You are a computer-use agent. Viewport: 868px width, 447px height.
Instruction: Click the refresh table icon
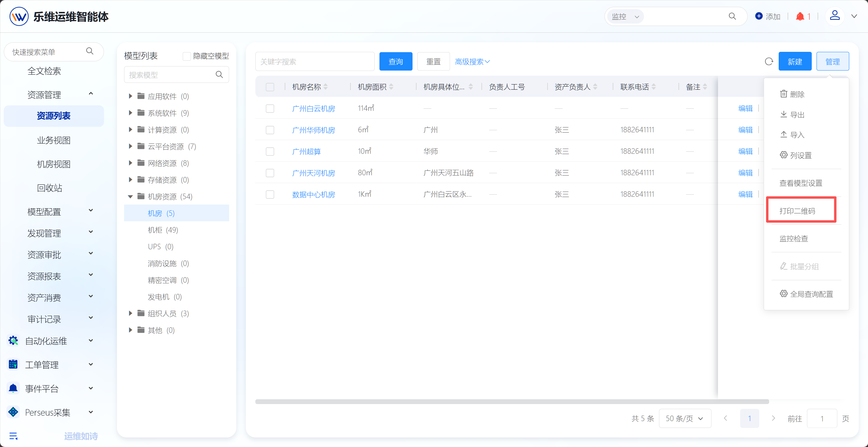point(769,62)
